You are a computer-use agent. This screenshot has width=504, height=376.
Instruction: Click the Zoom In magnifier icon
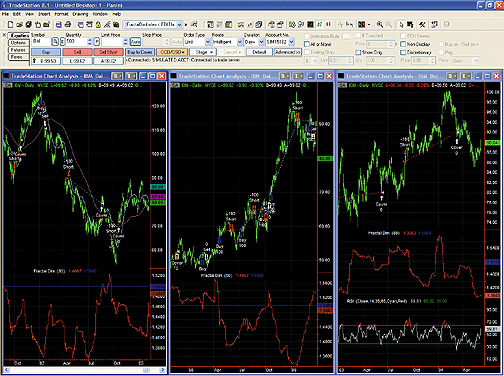coord(380,24)
